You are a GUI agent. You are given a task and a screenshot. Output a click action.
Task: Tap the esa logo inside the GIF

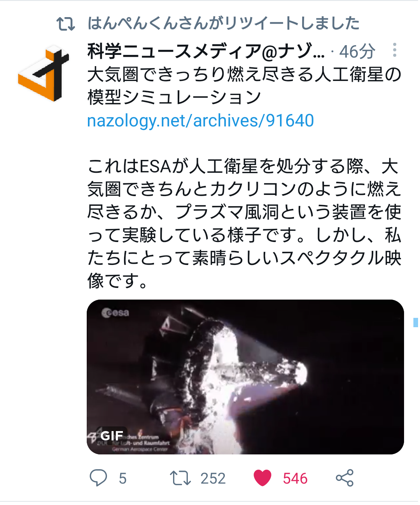pos(115,313)
